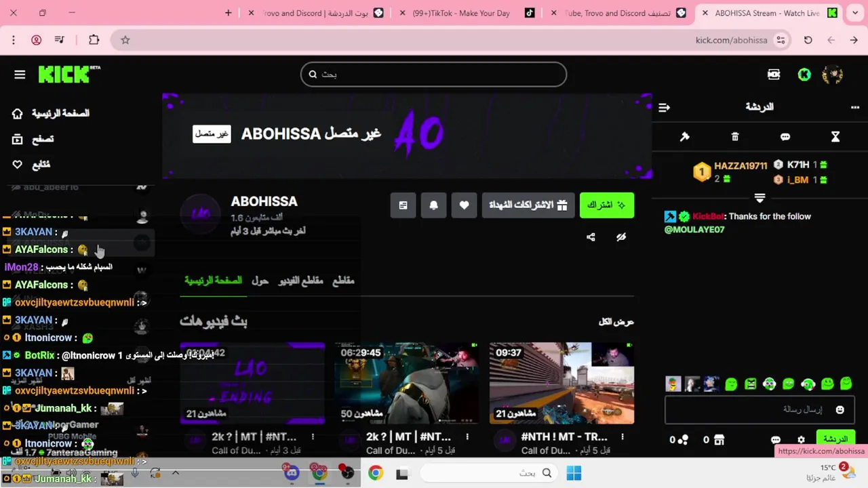Open Chrome from the Windows taskbar

coord(375,473)
